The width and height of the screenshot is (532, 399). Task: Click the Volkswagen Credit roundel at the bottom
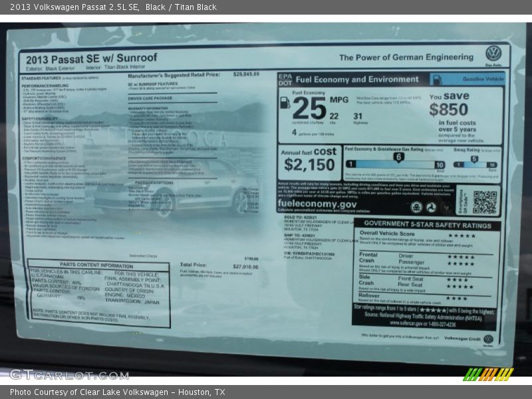(x=488, y=338)
